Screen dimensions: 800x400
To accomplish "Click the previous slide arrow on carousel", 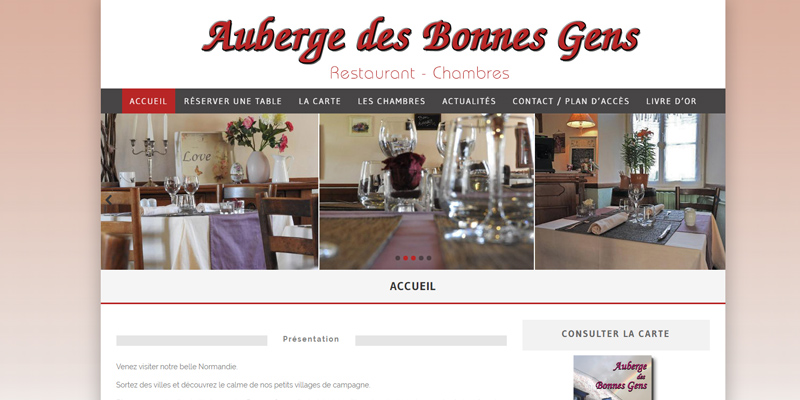I will [108, 201].
